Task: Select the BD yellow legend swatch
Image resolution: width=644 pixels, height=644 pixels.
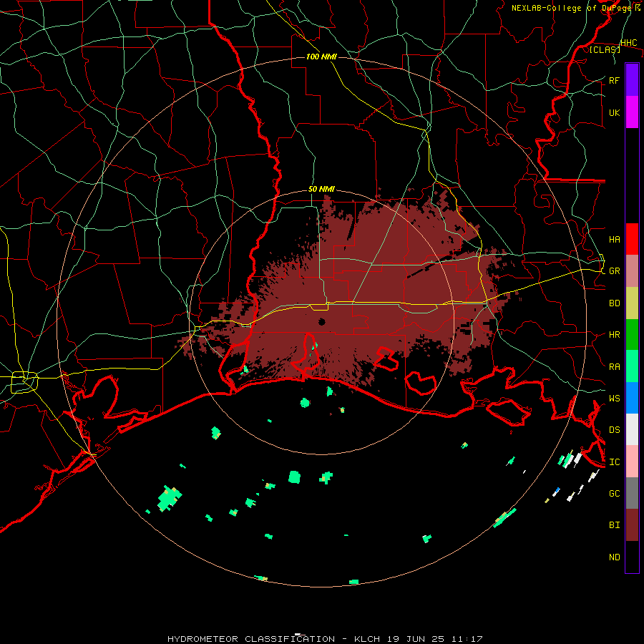Action: click(x=632, y=303)
